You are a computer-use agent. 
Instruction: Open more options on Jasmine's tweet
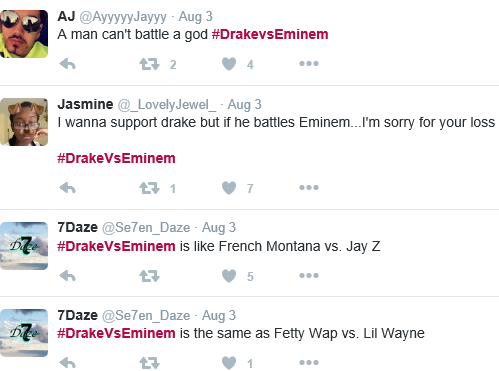pyautogui.click(x=309, y=188)
